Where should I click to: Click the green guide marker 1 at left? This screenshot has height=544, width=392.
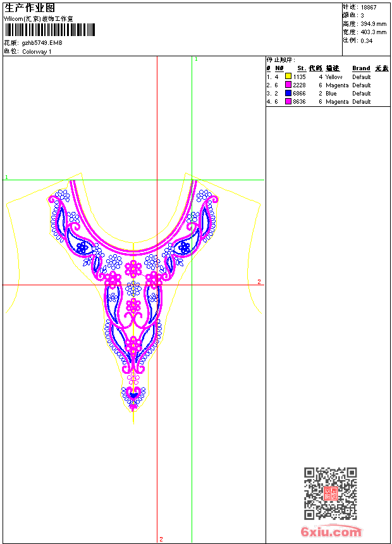[x=6, y=177]
